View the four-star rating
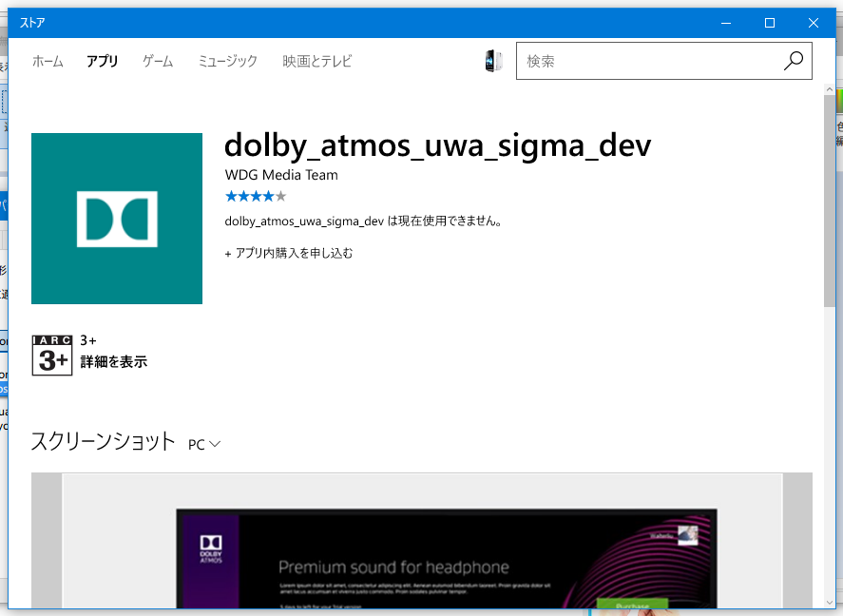 point(256,196)
